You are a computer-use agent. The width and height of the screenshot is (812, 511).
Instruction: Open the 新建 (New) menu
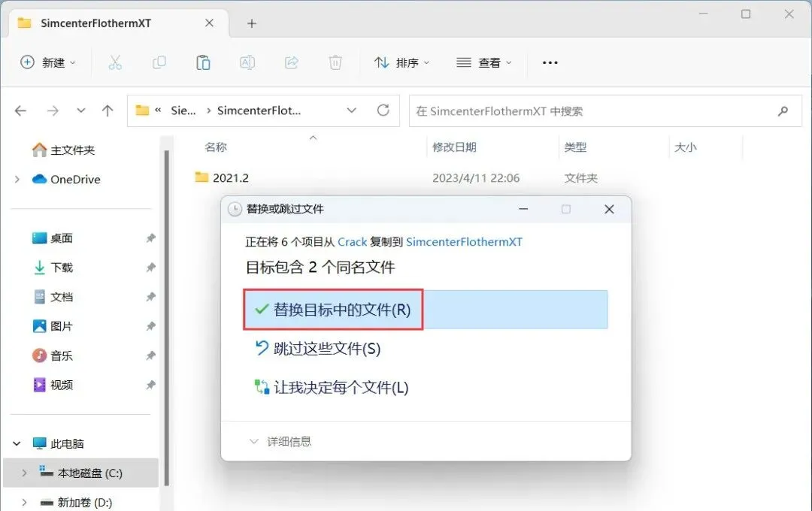pyautogui.click(x=48, y=62)
